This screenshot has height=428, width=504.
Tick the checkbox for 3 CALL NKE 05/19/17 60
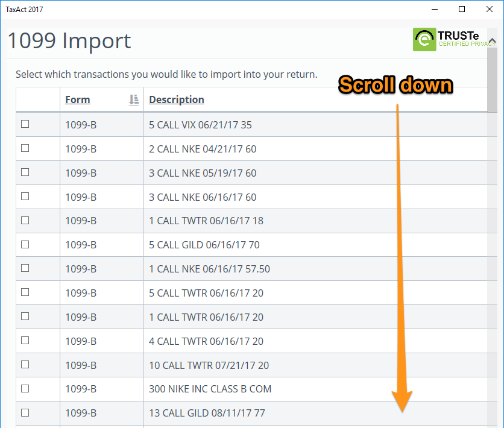[25, 172]
